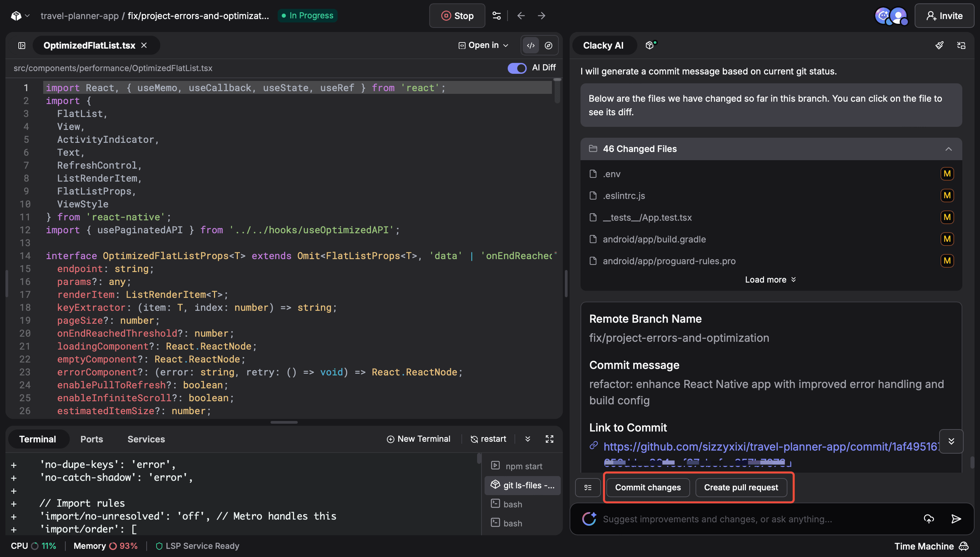Open android/app/proguard-rules.pro changed file
This screenshot has height=557, width=980.
tap(771, 261)
